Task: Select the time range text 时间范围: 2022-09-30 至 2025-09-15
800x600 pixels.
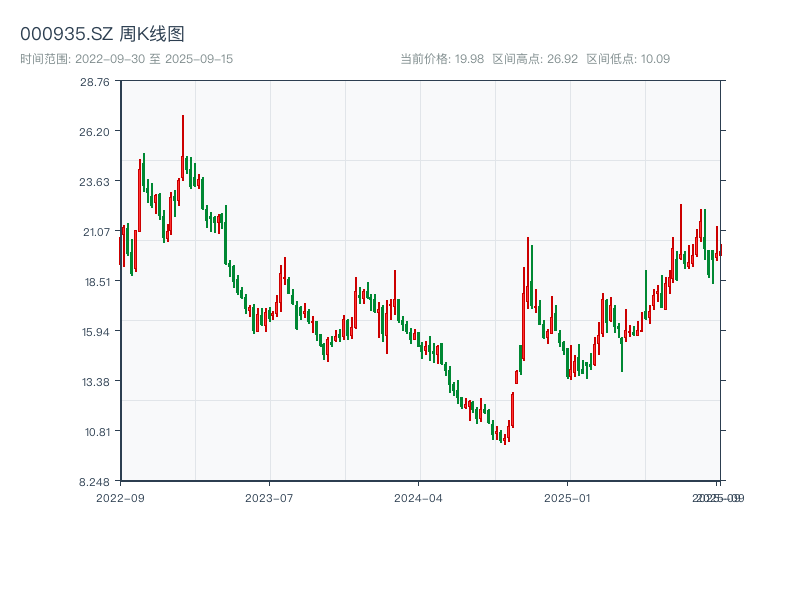Action: pyautogui.click(x=127, y=59)
